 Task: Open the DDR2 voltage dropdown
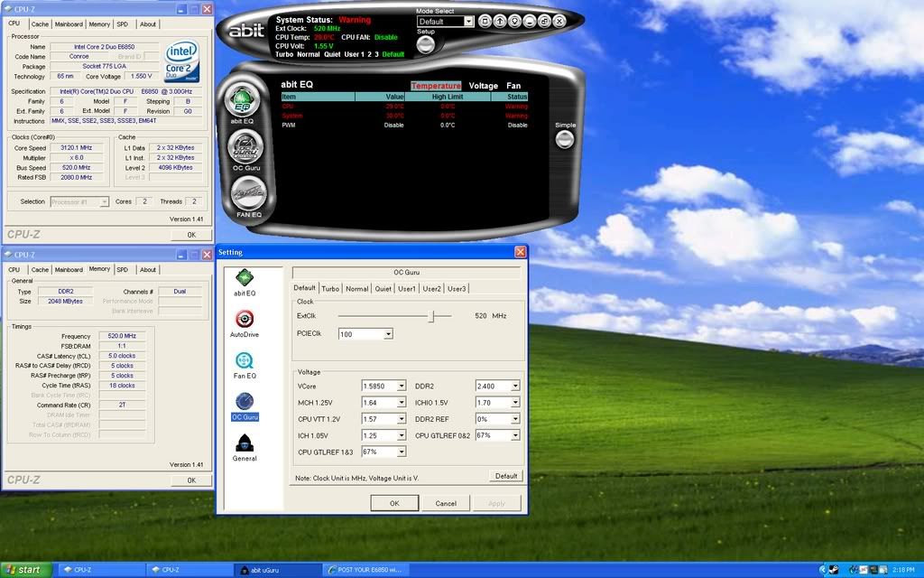514,387
